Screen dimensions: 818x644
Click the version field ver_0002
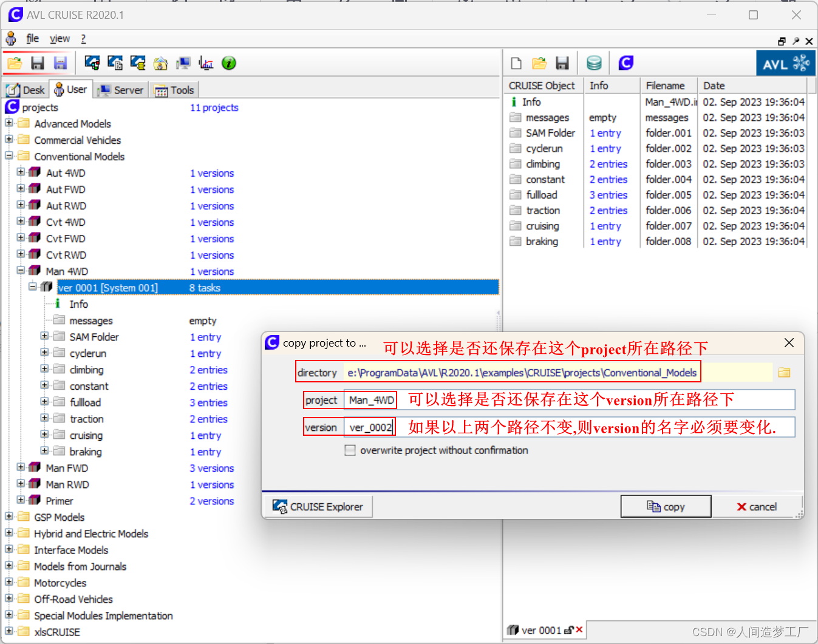569,427
